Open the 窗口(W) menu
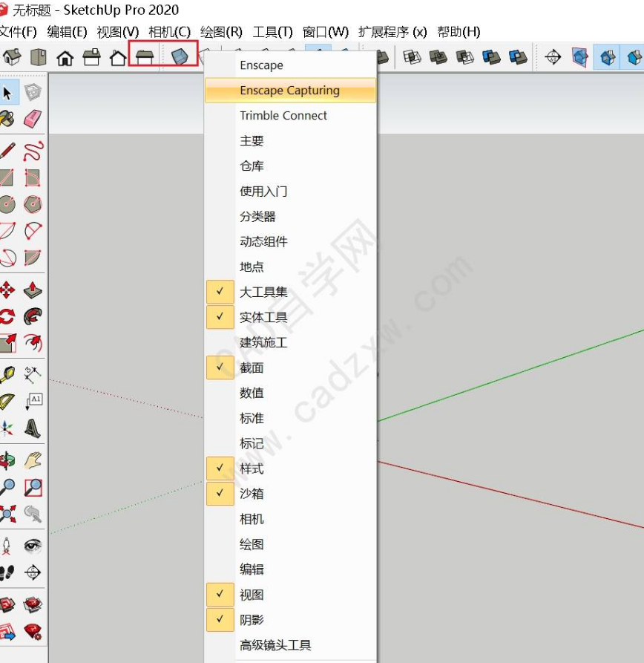Image resolution: width=644 pixels, height=663 pixels. (326, 32)
